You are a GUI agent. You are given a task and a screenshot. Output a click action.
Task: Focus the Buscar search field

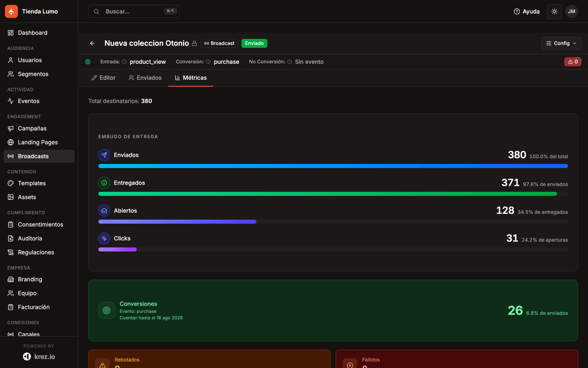(x=134, y=11)
